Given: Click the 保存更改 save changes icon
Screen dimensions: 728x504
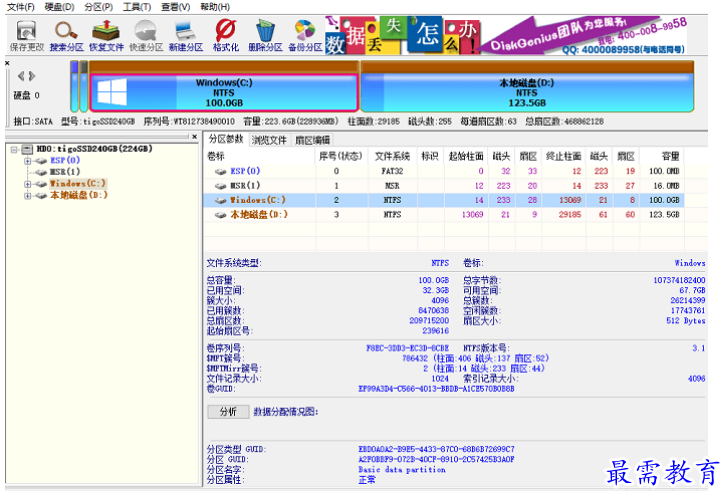Looking at the screenshot, I should pyautogui.click(x=26, y=36).
